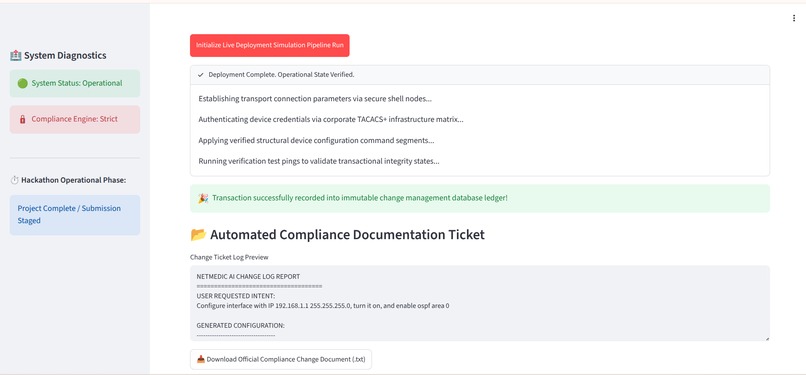
Task: Select 'Compliance Engine: Strict' text
Action: [x=75, y=119]
